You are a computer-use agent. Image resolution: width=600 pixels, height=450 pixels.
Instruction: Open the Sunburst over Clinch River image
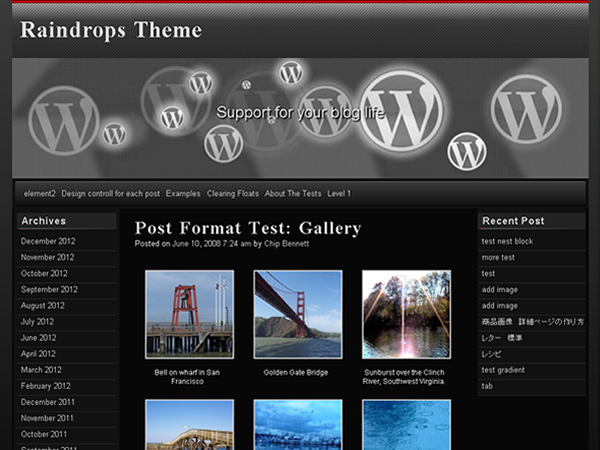pyautogui.click(x=406, y=314)
